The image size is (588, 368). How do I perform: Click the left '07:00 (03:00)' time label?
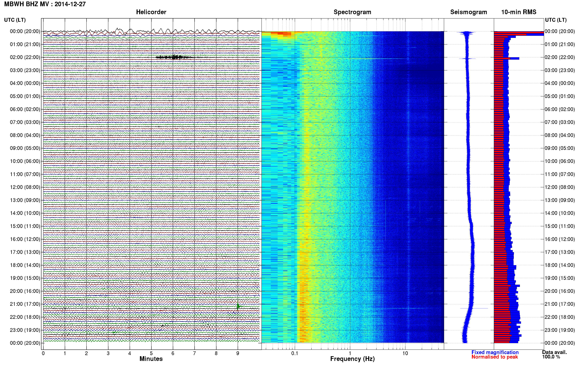pos(25,122)
